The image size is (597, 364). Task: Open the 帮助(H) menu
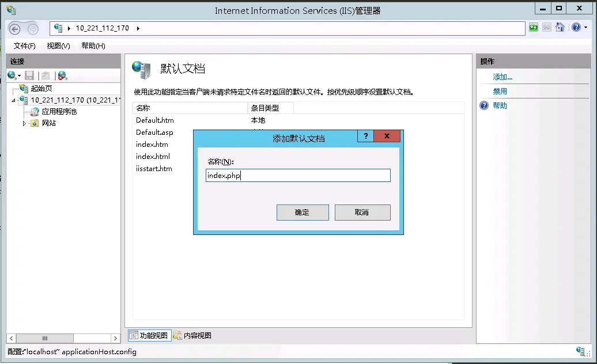tap(93, 46)
